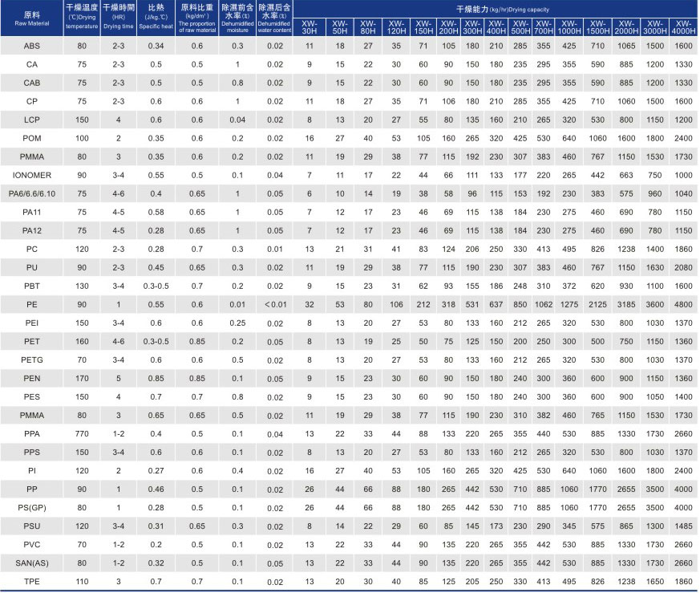Click the XW-30H model column header
The image size is (700, 593).
click(x=309, y=26)
